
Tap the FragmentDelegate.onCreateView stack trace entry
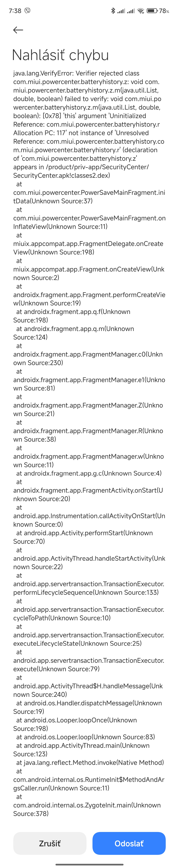pos(88,248)
